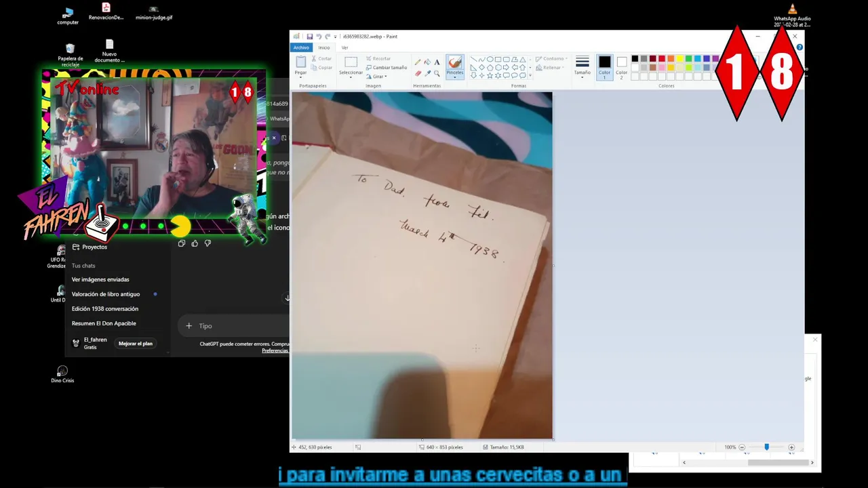
Task: Pick the red color swatch
Action: click(661, 59)
